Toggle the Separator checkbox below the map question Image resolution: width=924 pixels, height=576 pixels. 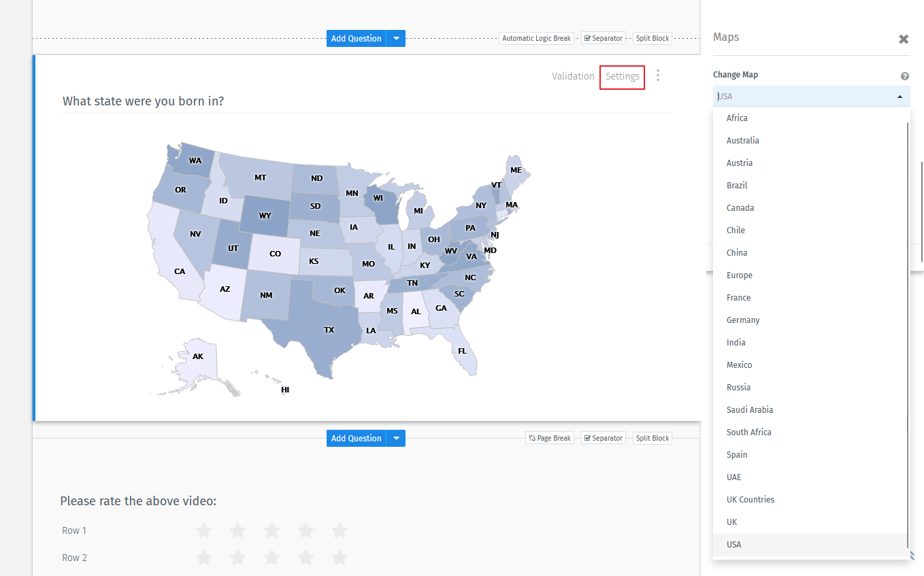pyautogui.click(x=588, y=439)
